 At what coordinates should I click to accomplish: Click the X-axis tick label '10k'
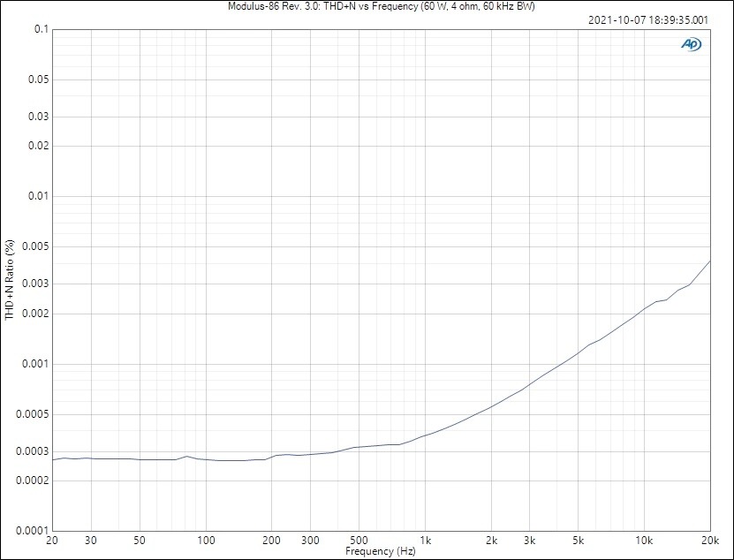644,541
